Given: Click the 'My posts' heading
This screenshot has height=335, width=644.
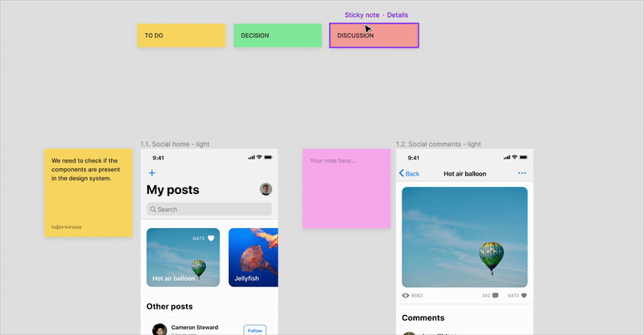Looking at the screenshot, I should (x=172, y=189).
